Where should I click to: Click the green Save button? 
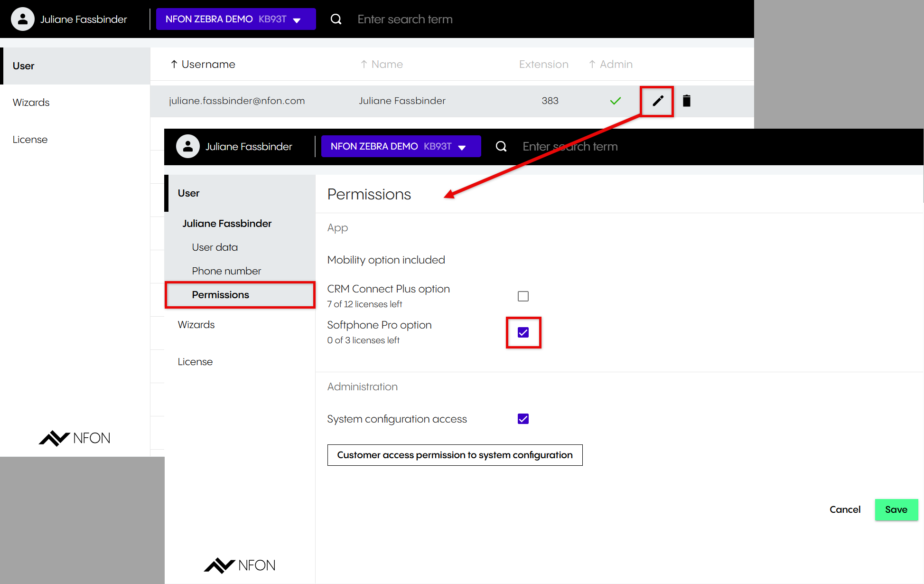click(896, 509)
